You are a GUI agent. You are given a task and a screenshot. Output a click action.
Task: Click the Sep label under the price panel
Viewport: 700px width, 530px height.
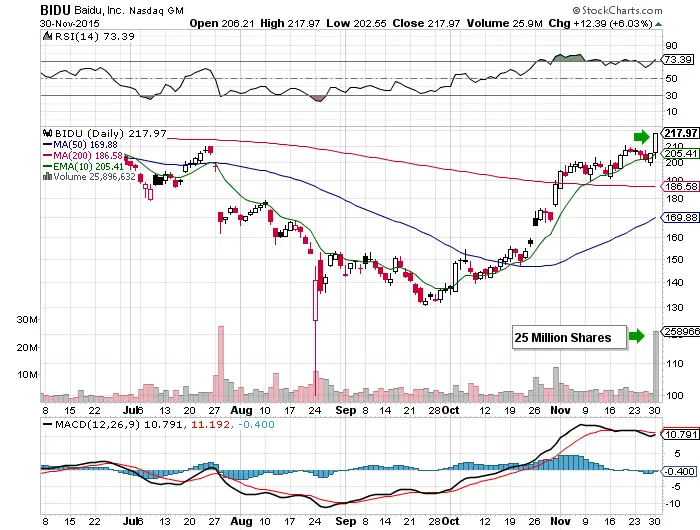[x=346, y=410]
